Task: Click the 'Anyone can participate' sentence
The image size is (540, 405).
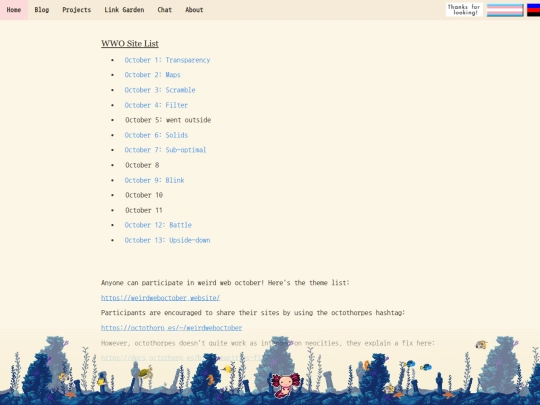Action: pos(225,283)
